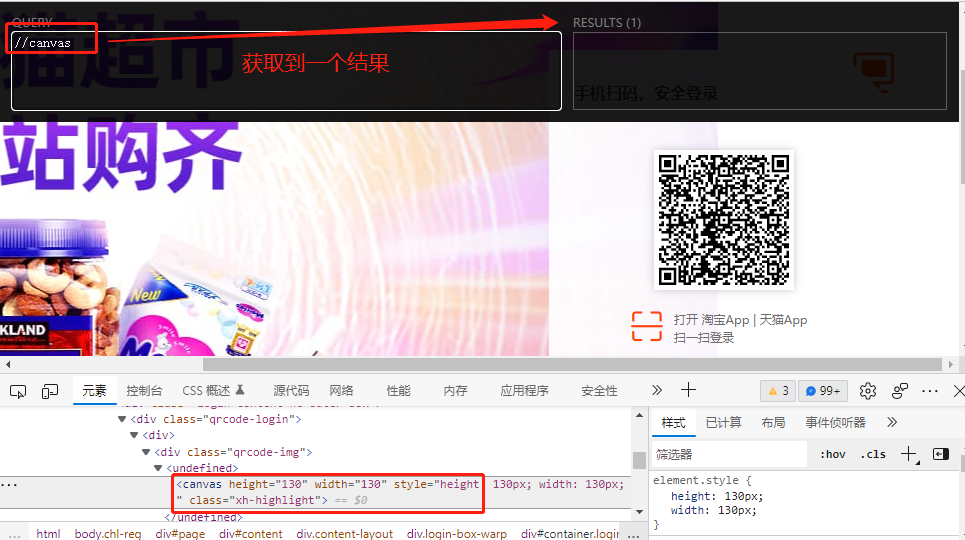Select the 布局 pane tab

(773, 423)
